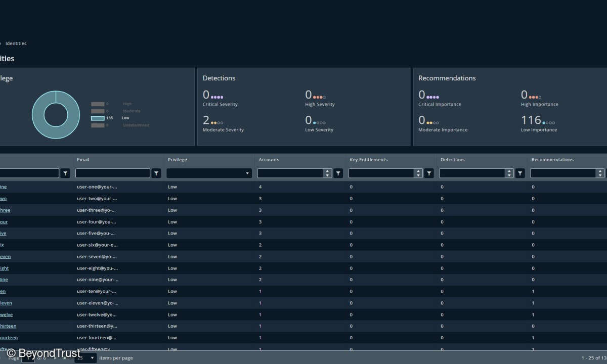Select Low Severity detections count
This screenshot has height=364, width=607.
[x=309, y=120]
